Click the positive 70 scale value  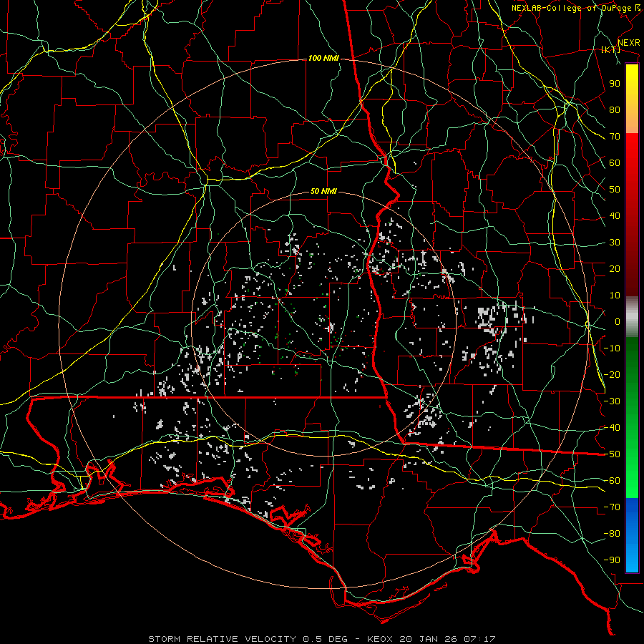(615, 137)
